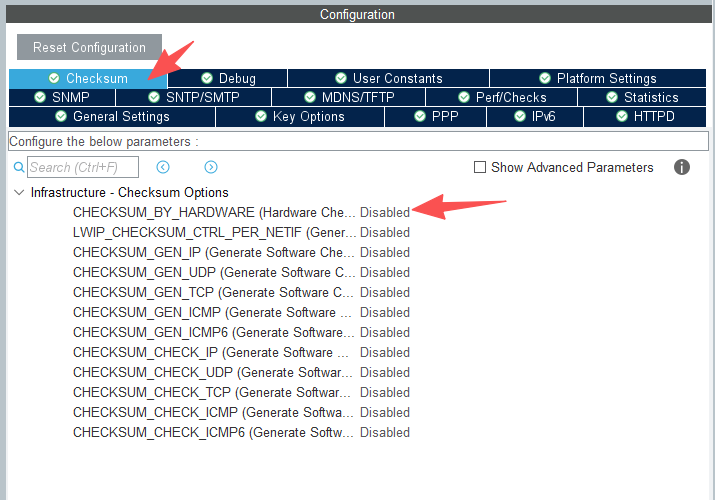Click the green check icon beside Statistics
715x500 pixels.
click(612, 97)
